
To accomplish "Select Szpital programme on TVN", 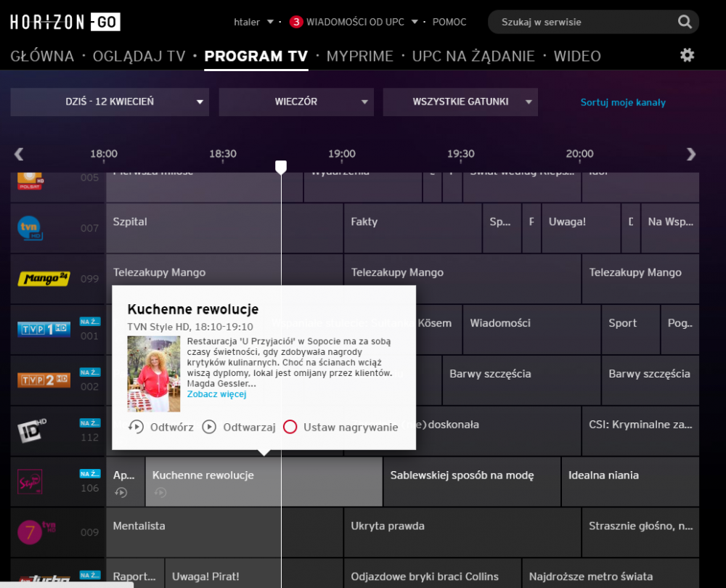I will (224, 228).
